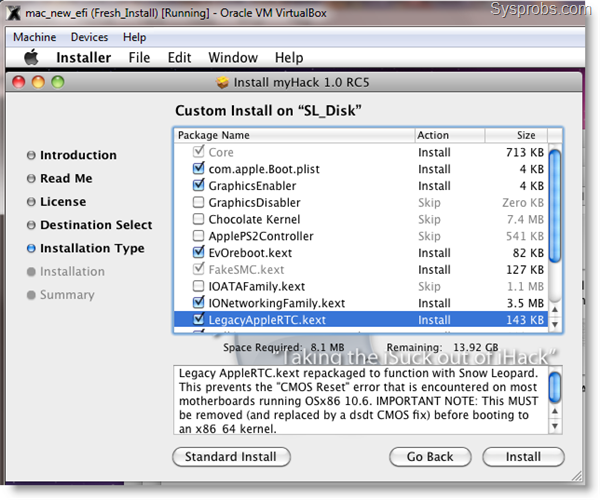Click the Package Name column header
600x500 pixels.
click(x=294, y=135)
